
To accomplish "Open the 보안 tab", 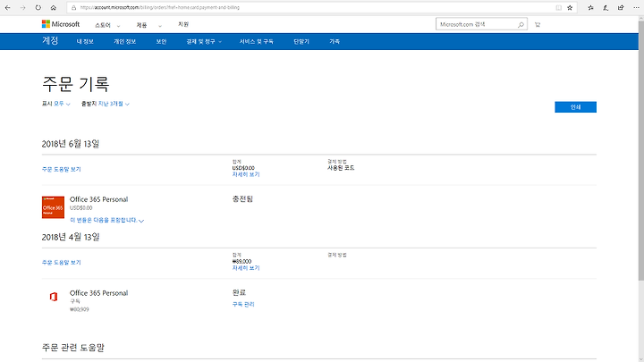I will point(161,41).
